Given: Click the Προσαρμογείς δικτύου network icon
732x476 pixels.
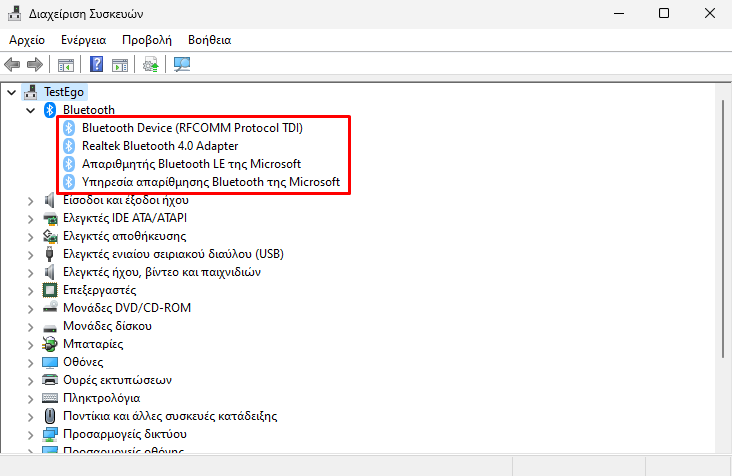Looking at the screenshot, I should 50,434.
